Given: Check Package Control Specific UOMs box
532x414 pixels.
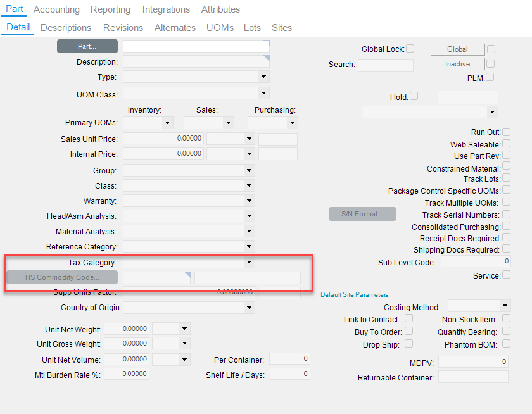Looking at the screenshot, I should tap(506, 190).
